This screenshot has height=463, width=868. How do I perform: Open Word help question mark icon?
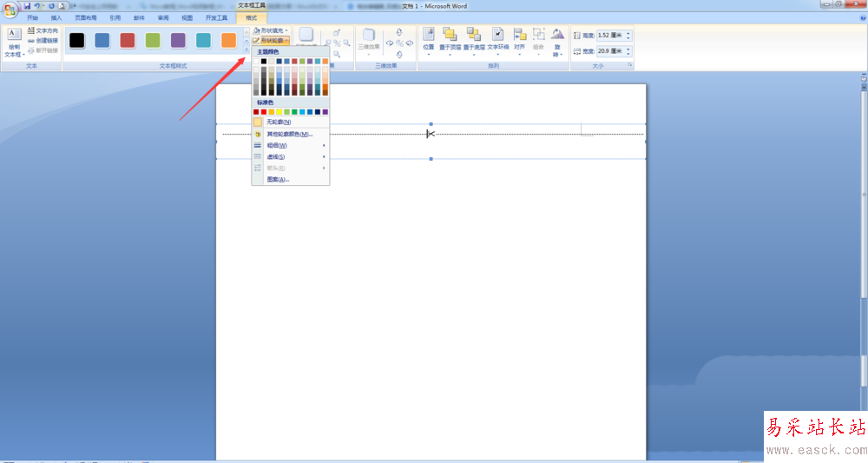863,17
